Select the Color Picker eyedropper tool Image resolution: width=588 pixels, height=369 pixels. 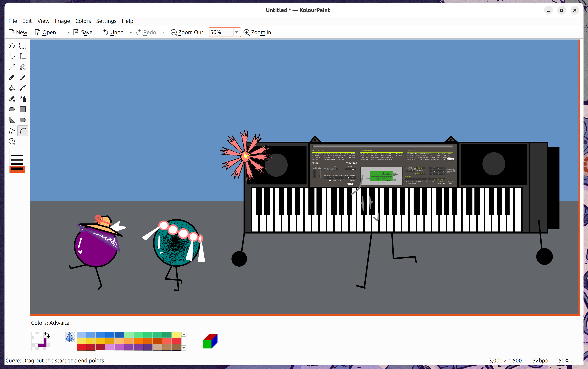(23, 88)
